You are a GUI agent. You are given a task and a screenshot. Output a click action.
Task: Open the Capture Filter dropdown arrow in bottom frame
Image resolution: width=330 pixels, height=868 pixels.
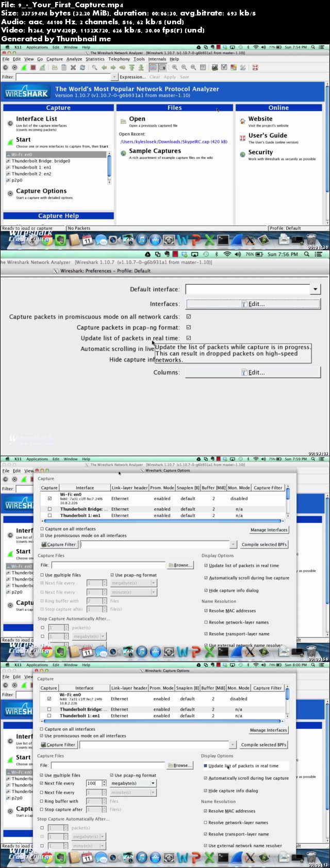pyautogui.click(x=233, y=745)
